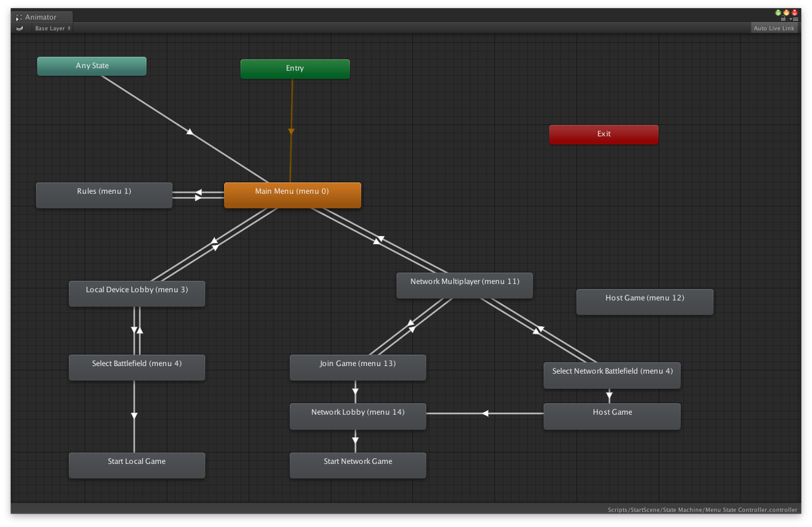This screenshot has height=527, width=812.
Task: Select the Select Battlefield (menu 4) state
Action: pos(137,367)
